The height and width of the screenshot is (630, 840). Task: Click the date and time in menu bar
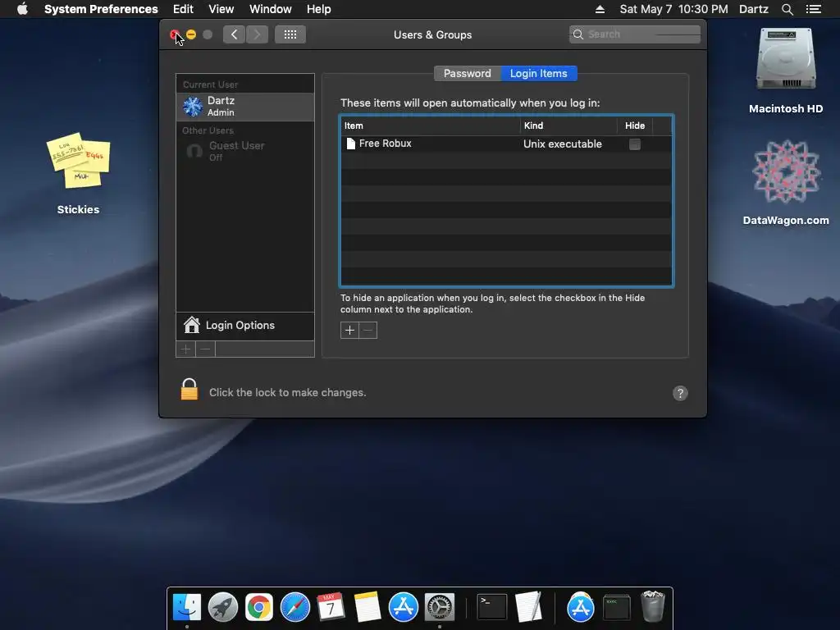click(673, 9)
